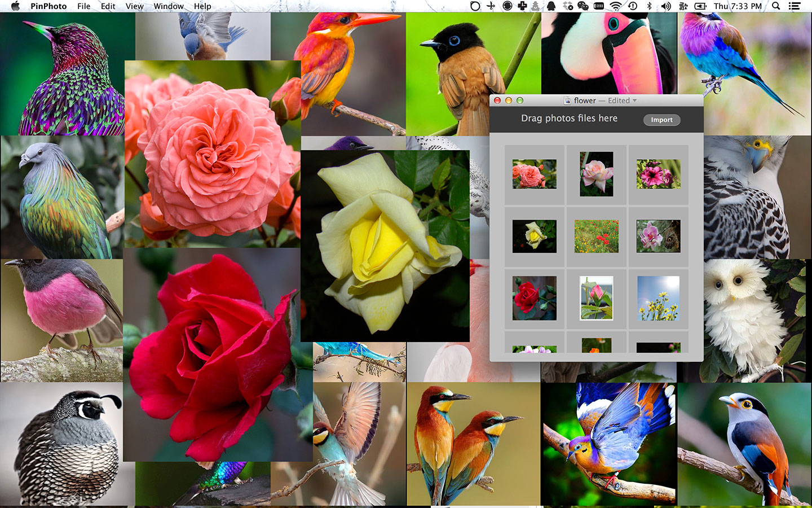Open the battery status menu
Image resolution: width=812 pixels, height=508 pixels.
pyautogui.click(x=699, y=6)
